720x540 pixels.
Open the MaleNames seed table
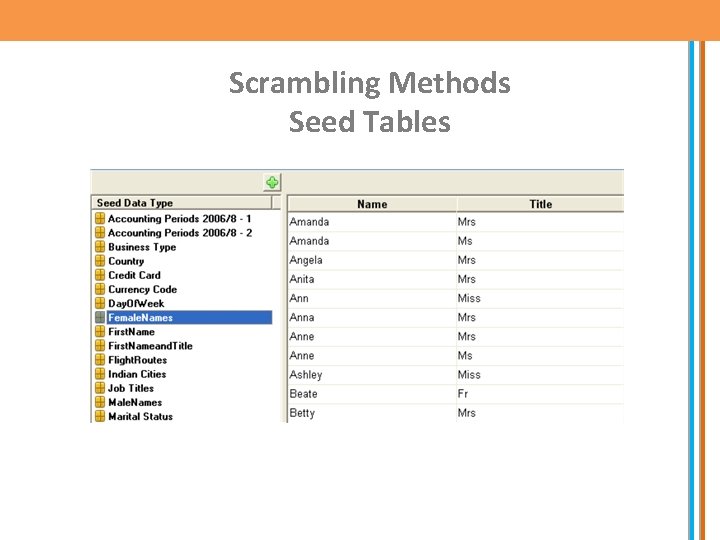click(135, 402)
